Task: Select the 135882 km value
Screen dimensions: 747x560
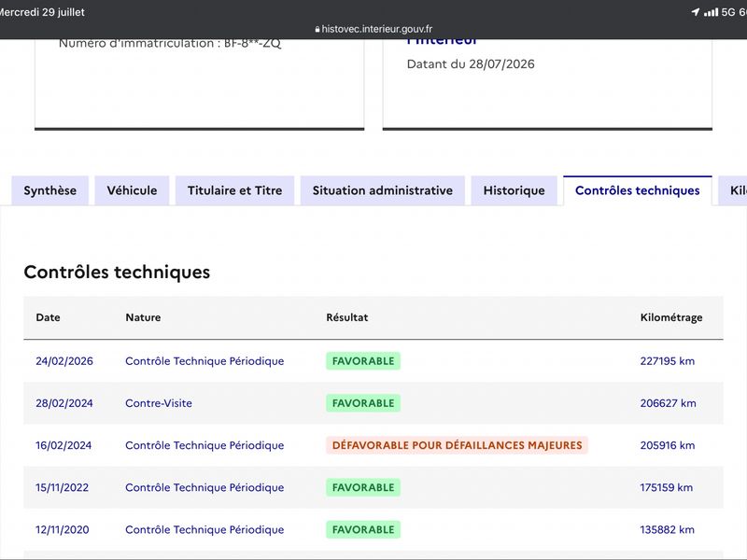Action: click(x=667, y=529)
